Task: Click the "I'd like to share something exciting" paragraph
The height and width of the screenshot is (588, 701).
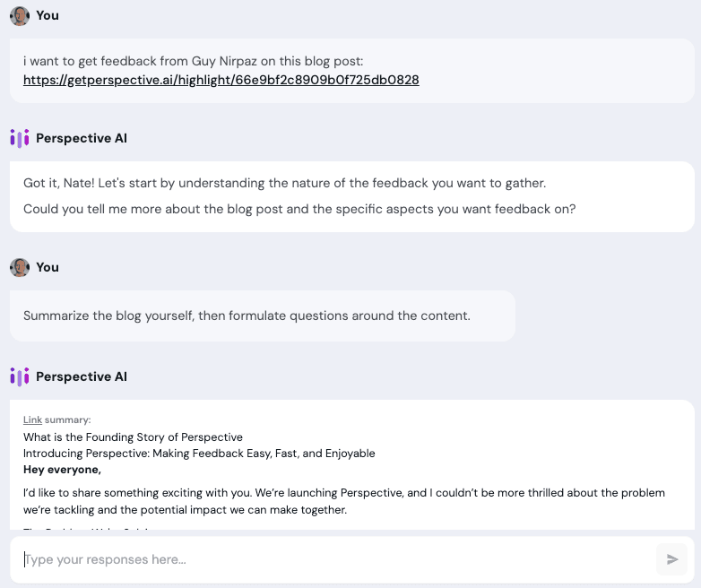Action: click(x=344, y=501)
